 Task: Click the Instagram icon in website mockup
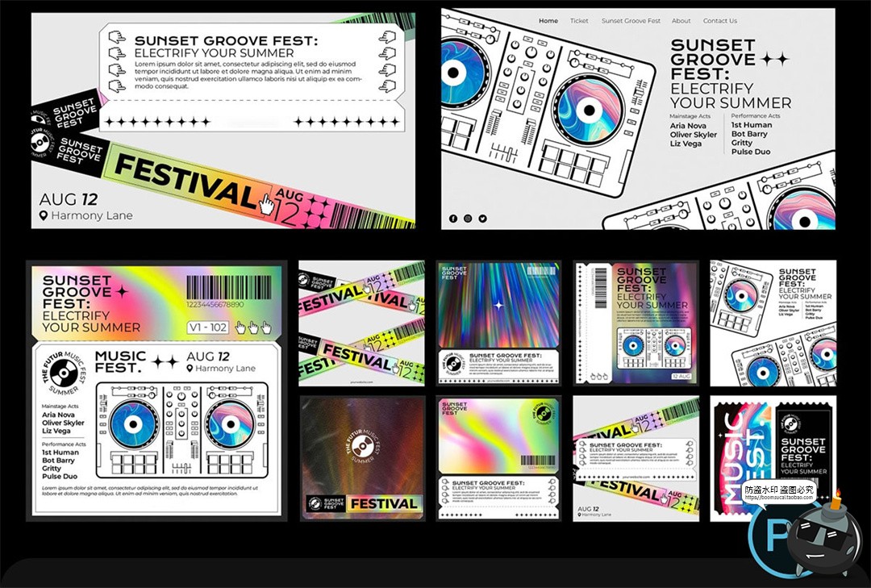point(468,219)
